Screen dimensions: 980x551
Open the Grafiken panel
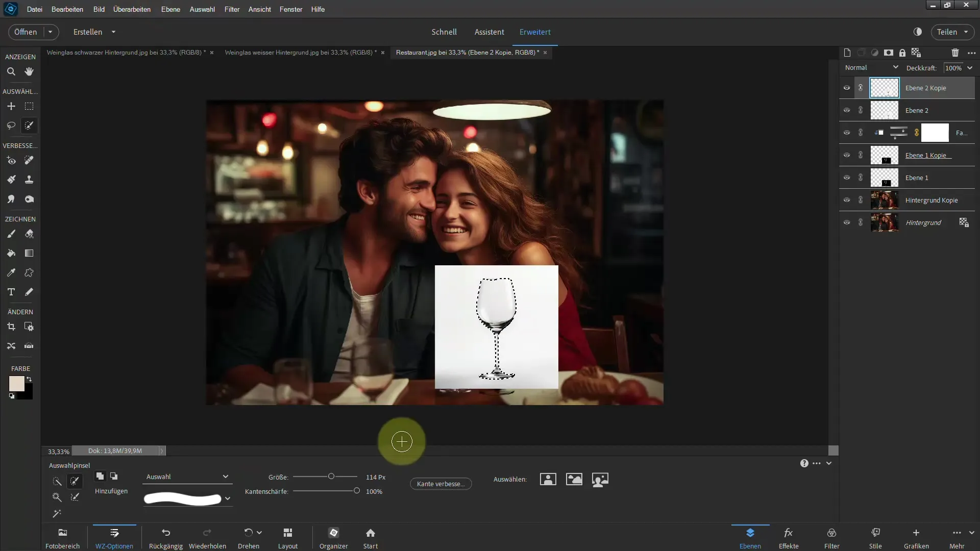pos(916,538)
